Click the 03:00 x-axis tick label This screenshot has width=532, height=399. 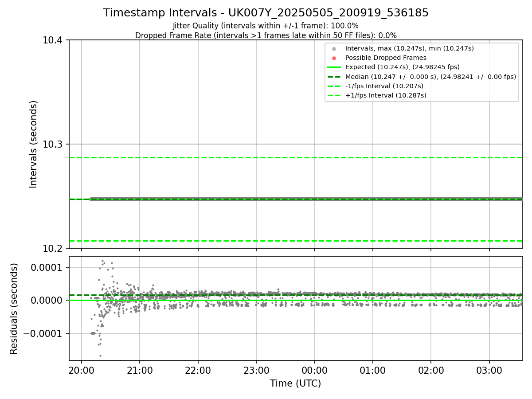489,370
